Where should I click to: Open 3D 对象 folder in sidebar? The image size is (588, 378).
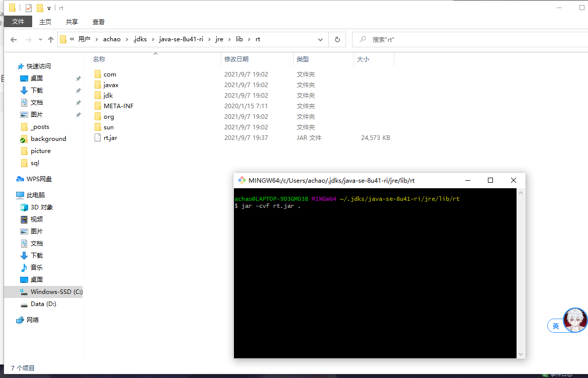click(x=41, y=207)
